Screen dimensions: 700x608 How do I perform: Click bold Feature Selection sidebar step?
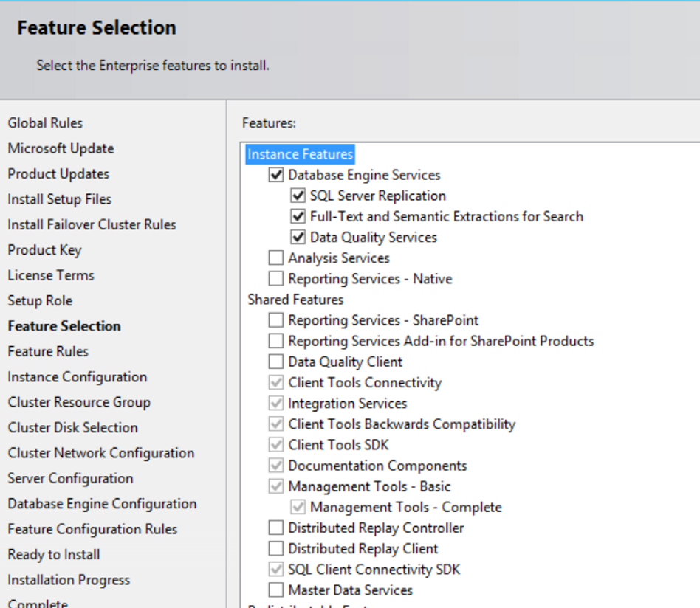pyautogui.click(x=64, y=326)
